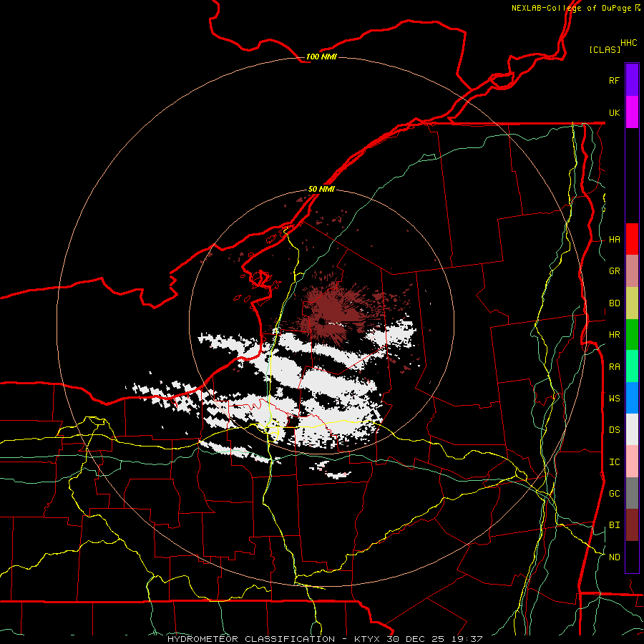Viewport: 644px width, 644px height.
Task: Click the [CLAS] units label
Action: tap(605, 49)
